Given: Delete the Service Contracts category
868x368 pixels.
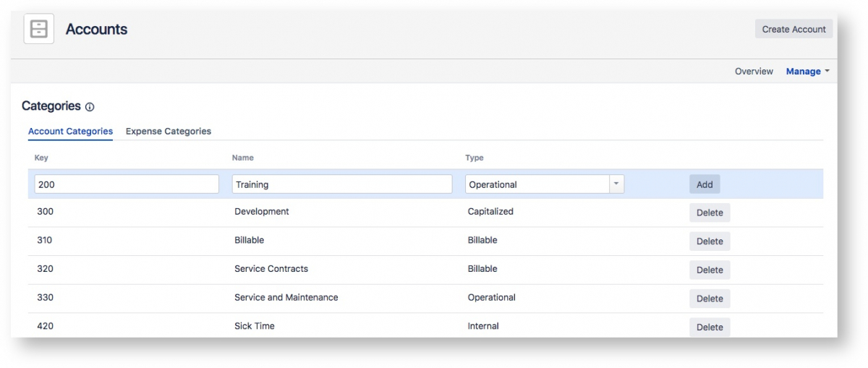Looking at the screenshot, I should click(710, 270).
